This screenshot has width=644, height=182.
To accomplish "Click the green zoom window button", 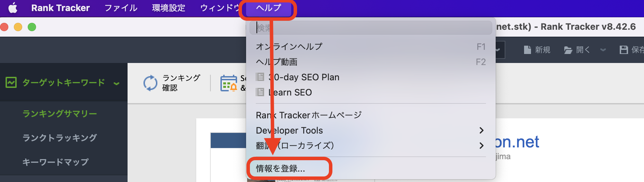I will 32,27.
